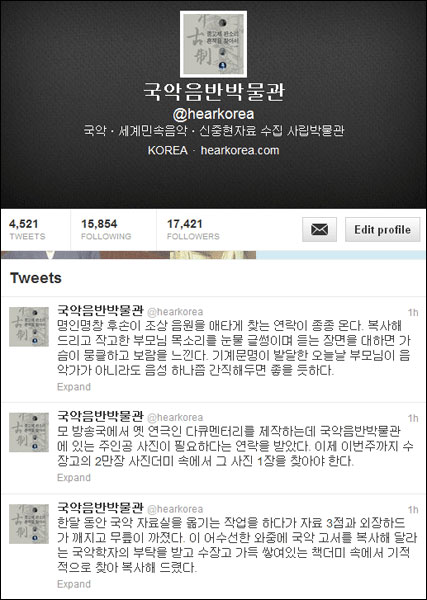This screenshot has height=600, width=427.
Task: Expand the third tweet about 국악 자료실
Action: [x=74, y=584]
